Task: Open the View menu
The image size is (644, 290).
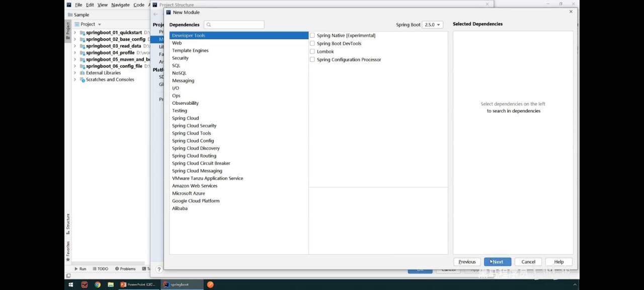Action: tap(103, 5)
